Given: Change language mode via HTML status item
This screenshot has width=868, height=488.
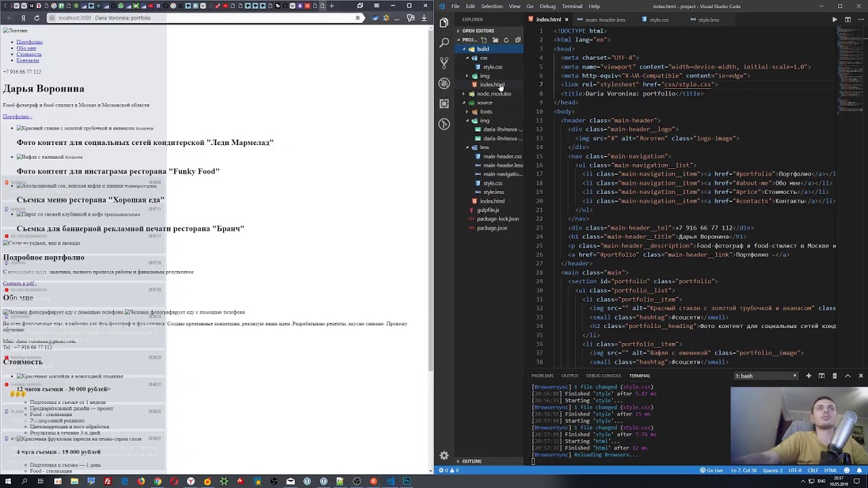Looking at the screenshot, I should pyautogui.click(x=831, y=470).
